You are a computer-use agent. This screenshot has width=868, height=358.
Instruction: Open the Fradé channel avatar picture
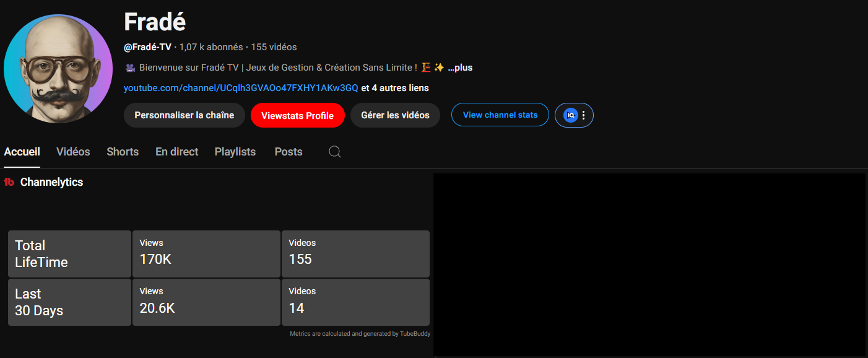click(x=58, y=69)
